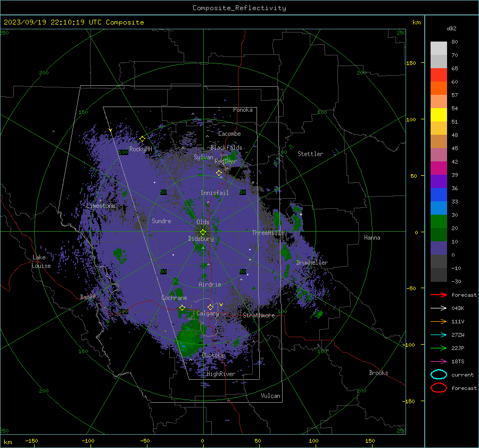
Task: Click the cyan 27ZW arrow legend icon
Action: (x=439, y=335)
